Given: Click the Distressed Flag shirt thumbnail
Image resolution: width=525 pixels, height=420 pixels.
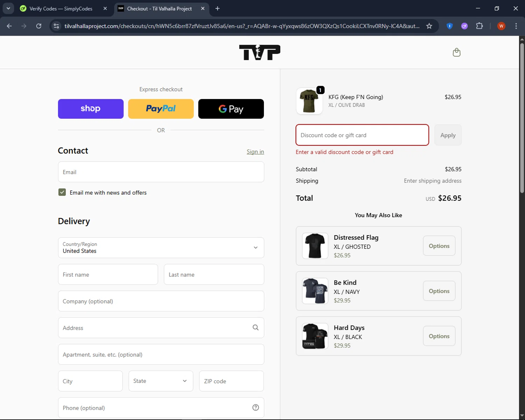Looking at the screenshot, I should (x=315, y=246).
